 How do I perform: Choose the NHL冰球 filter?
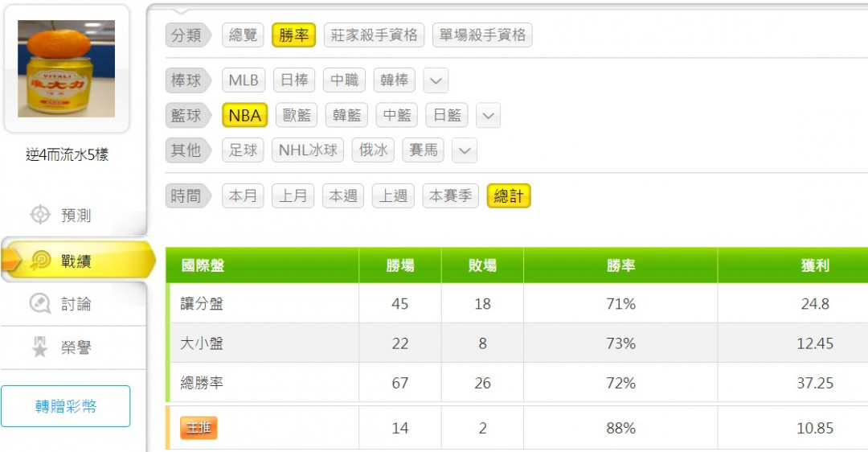(308, 150)
